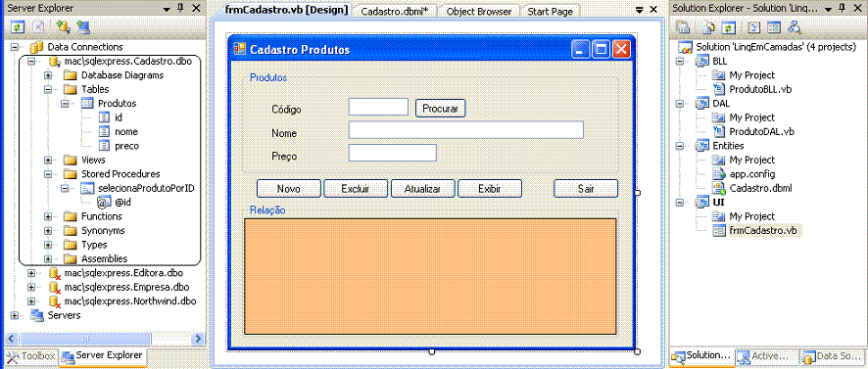Screen dimensions: 868x369
Task: Click the View Class Diagram icon
Action: coord(795,27)
